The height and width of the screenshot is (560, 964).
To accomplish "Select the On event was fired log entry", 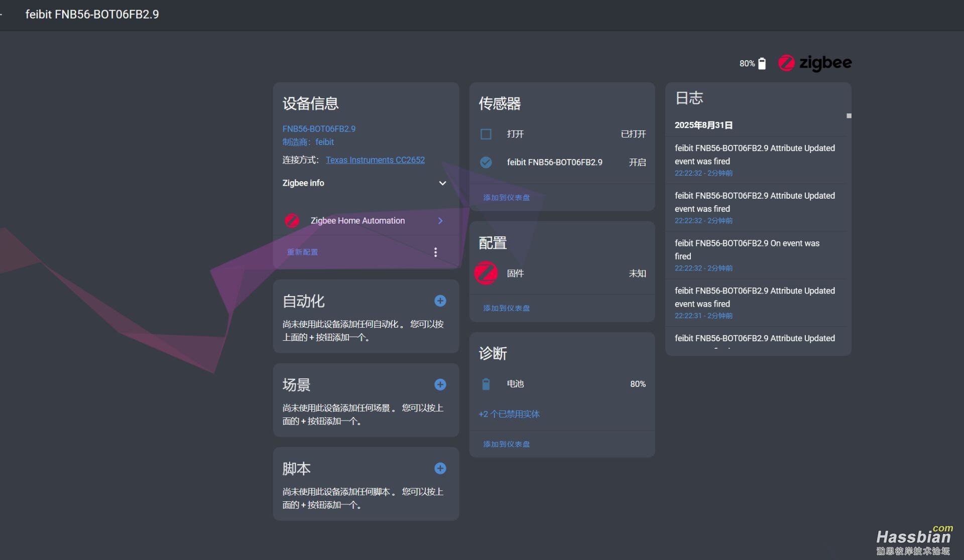I will pyautogui.click(x=756, y=255).
